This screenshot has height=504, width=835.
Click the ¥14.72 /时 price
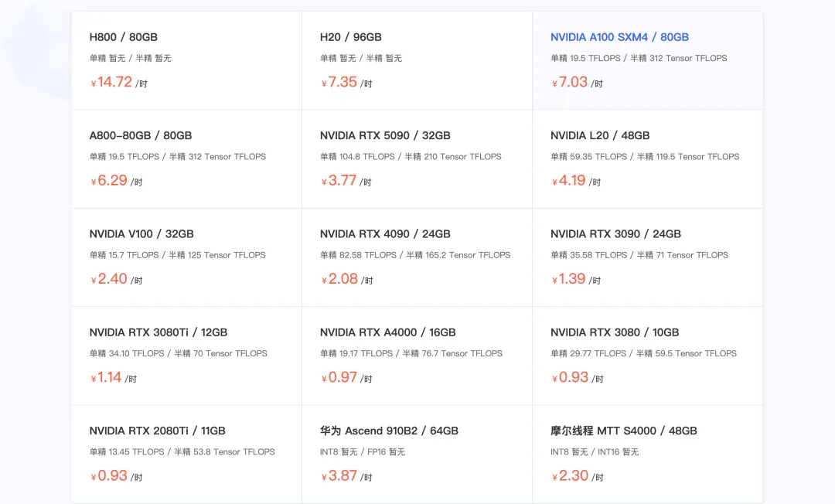[x=119, y=83]
